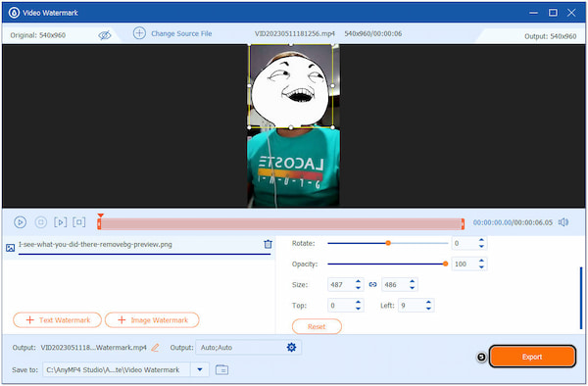This screenshot has width=588, height=386.
Task: Export the watermarked video
Action: 532,357
